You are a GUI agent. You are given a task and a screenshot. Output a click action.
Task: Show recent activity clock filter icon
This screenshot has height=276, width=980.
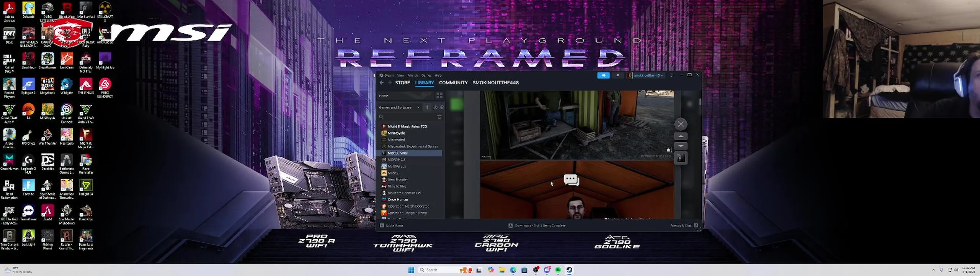click(x=435, y=108)
